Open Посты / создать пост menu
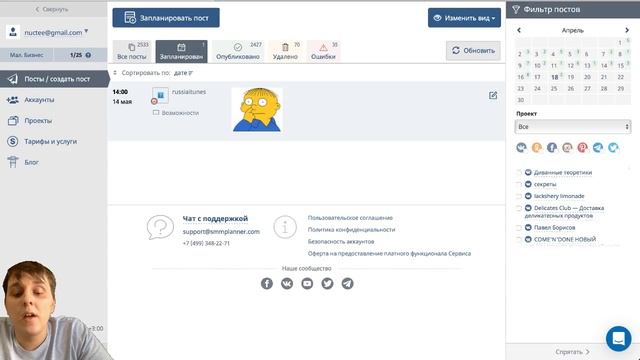The height and width of the screenshot is (360, 640). pyautogui.click(x=54, y=79)
